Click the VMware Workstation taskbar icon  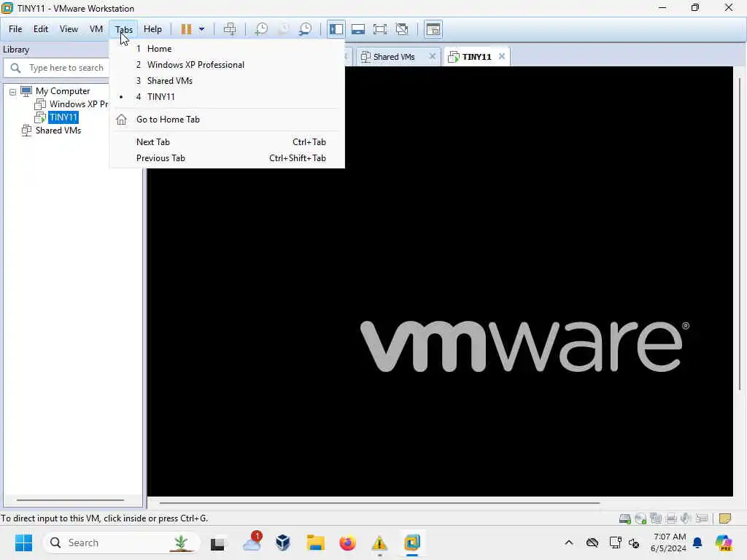pyautogui.click(x=411, y=542)
